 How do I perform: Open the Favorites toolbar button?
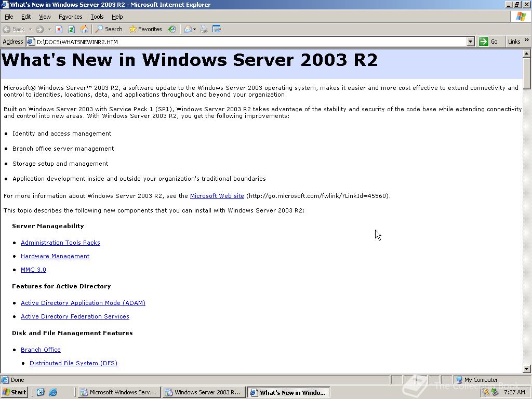[145, 29]
